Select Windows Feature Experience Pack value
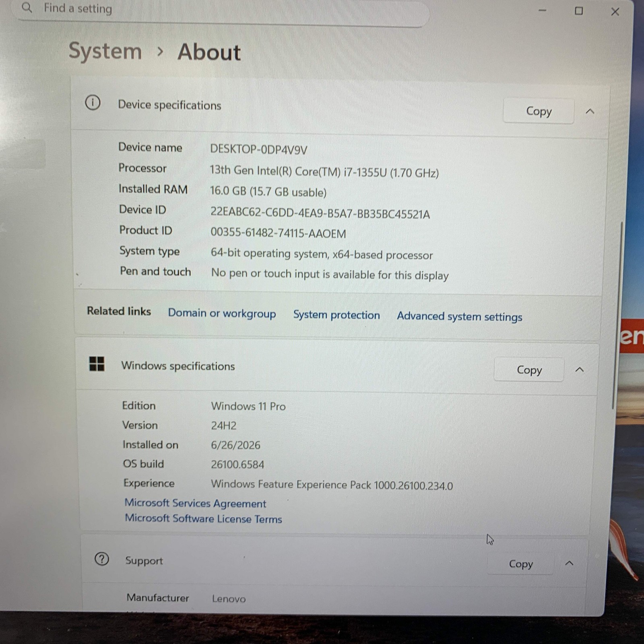 tap(332, 485)
